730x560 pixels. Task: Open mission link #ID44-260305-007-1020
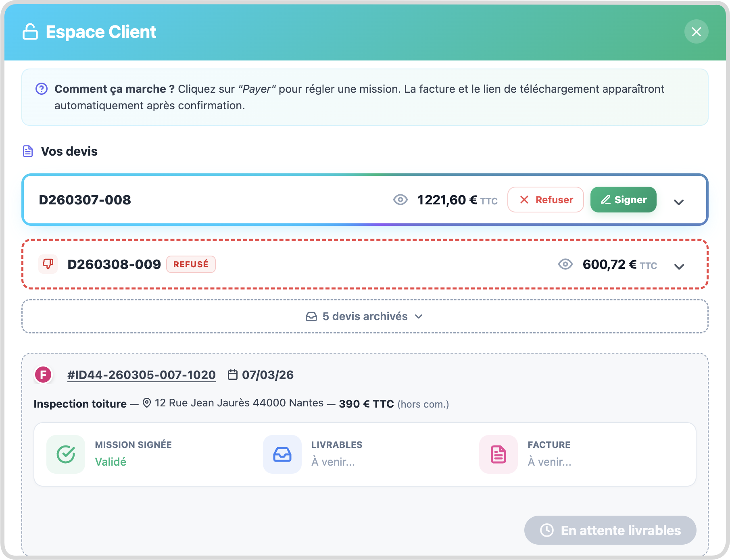coord(142,375)
